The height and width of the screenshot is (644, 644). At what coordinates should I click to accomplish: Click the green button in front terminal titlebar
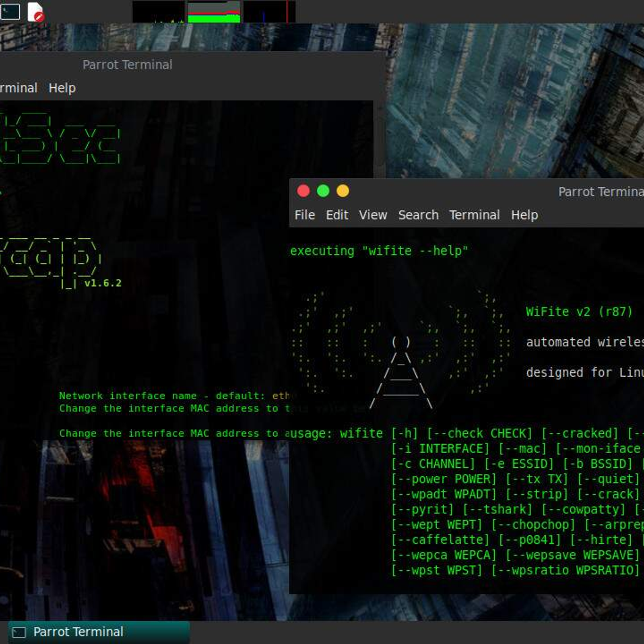click(323, 191)
